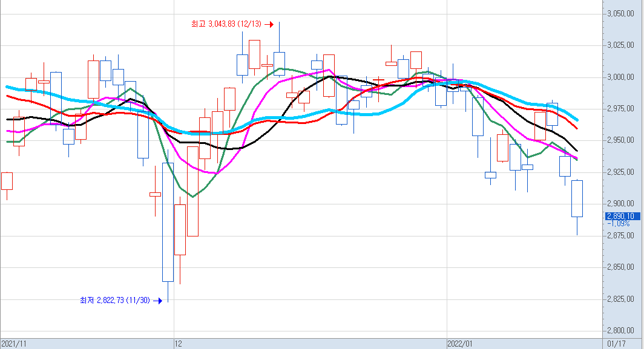Screen dimensions: 644x349
Task: Click the current price tag 2,890.10
Action: [623, 216]
